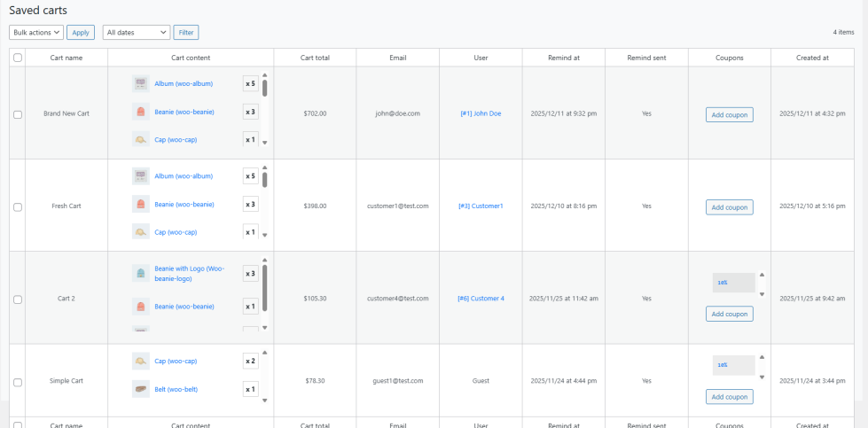Click scroll-up arrow in Fresh Cart content
Screen dimensions: 868x428
click(264, 167)
